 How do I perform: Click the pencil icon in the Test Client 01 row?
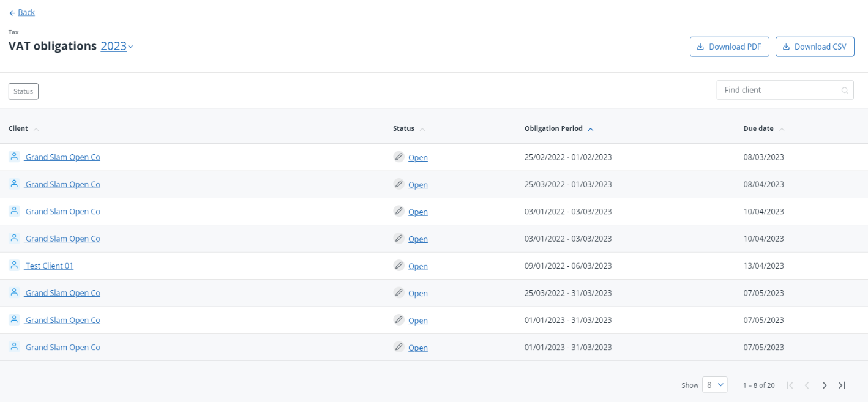399,266
